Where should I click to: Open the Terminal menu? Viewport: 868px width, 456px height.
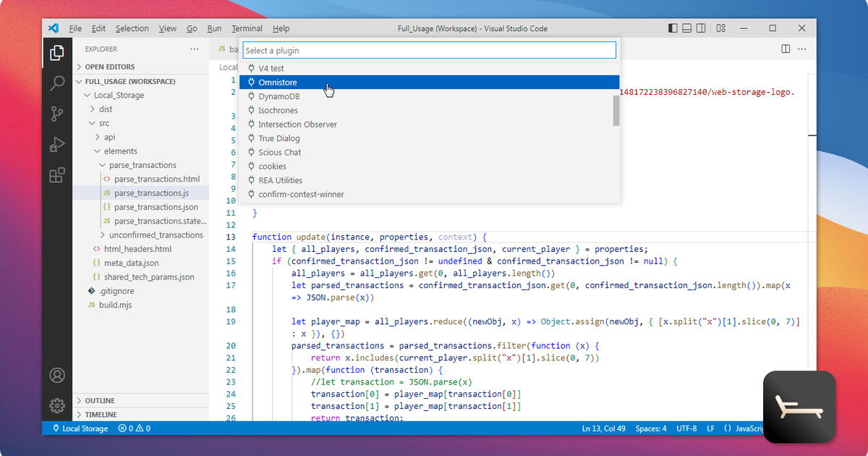(x=247, y=28)
